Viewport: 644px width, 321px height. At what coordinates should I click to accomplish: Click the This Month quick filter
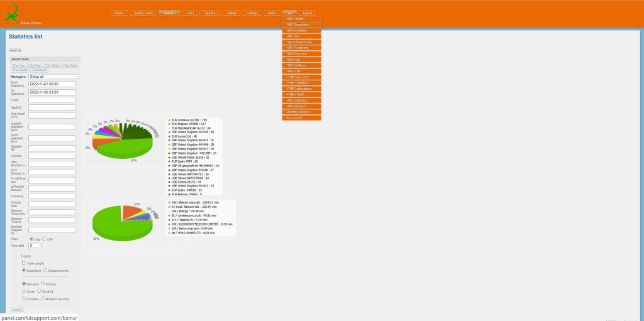pos(20,70)
